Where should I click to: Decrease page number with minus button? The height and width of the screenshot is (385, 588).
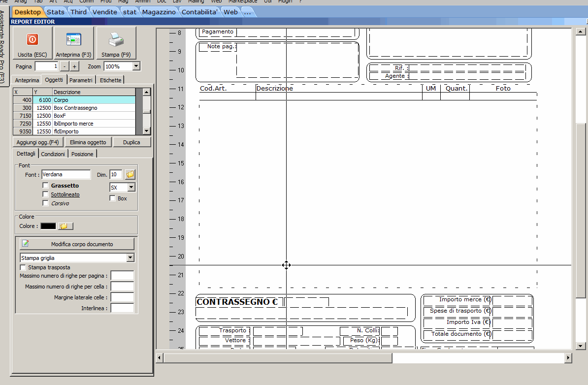(x=65, y=66)
